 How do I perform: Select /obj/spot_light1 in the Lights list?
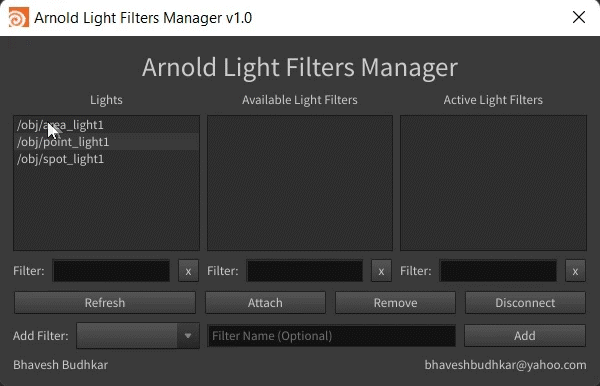[106, 159]
